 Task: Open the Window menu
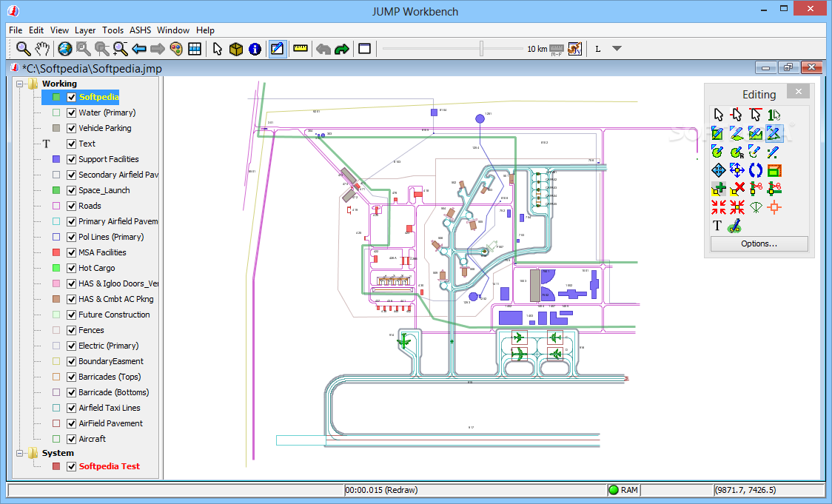pyautogui.click(x=173, y=30)
